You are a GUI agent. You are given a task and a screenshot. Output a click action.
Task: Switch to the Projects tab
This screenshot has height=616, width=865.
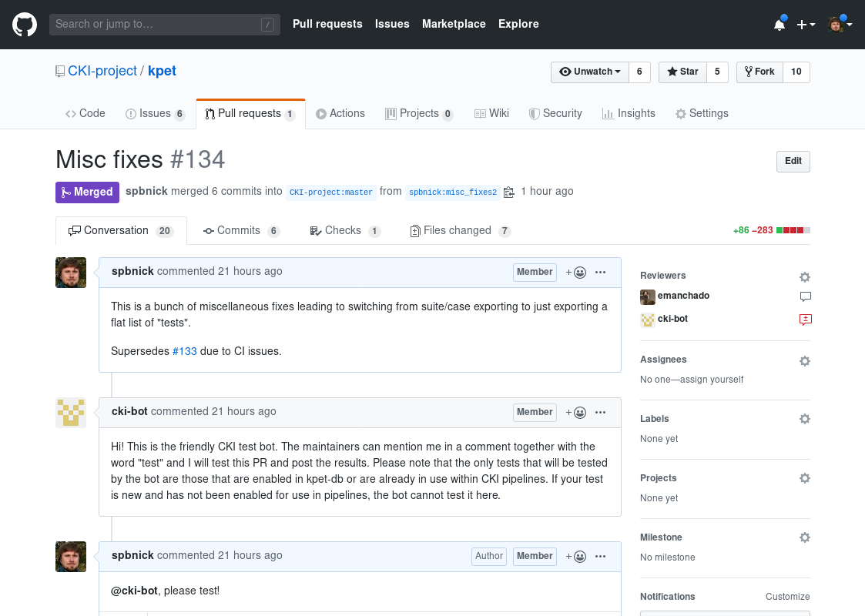point(419,114)
